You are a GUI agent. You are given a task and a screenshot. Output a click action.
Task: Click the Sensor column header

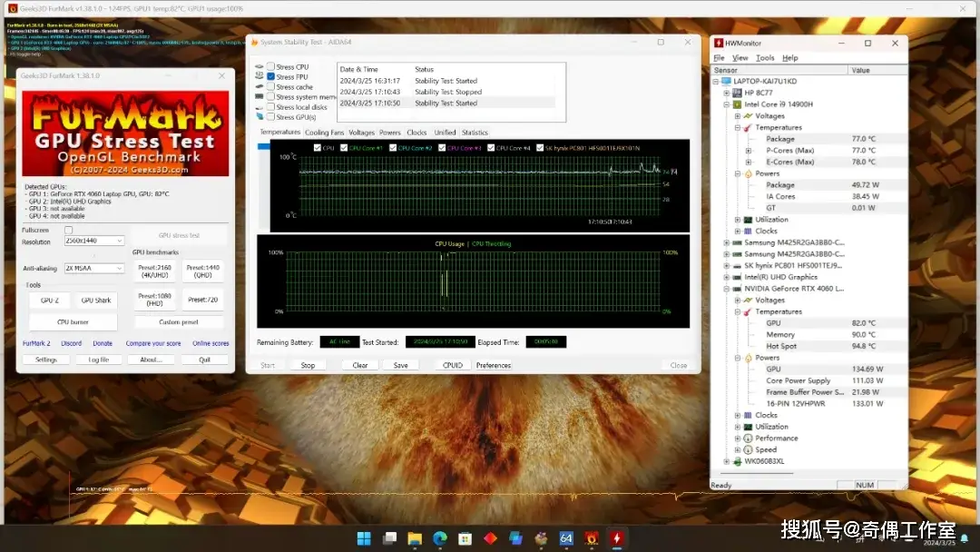779,70
